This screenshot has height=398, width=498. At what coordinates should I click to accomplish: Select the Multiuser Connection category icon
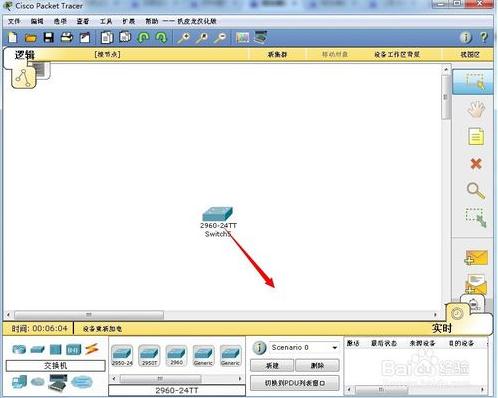coord(81,382)
